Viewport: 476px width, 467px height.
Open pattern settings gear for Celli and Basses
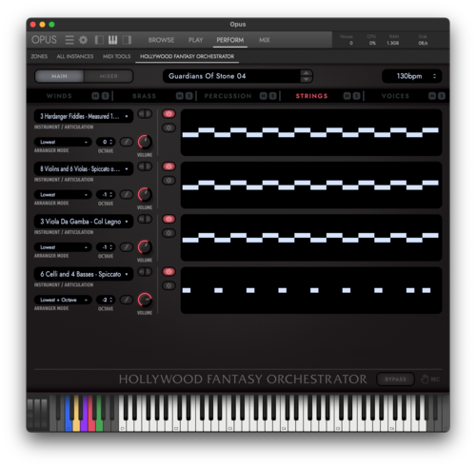[x=169, y=285]
